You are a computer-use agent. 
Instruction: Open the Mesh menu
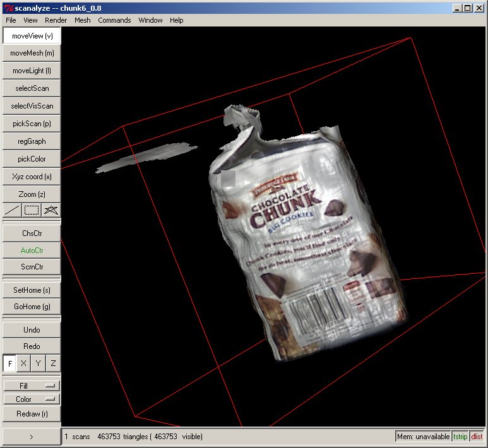point(82,20)
